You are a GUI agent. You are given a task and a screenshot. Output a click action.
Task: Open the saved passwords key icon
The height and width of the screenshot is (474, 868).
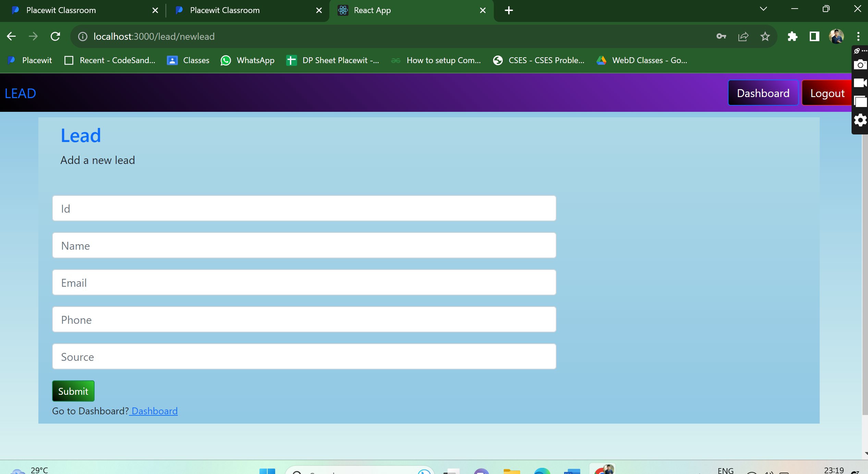pyautogui.click(x=721, y=36)
